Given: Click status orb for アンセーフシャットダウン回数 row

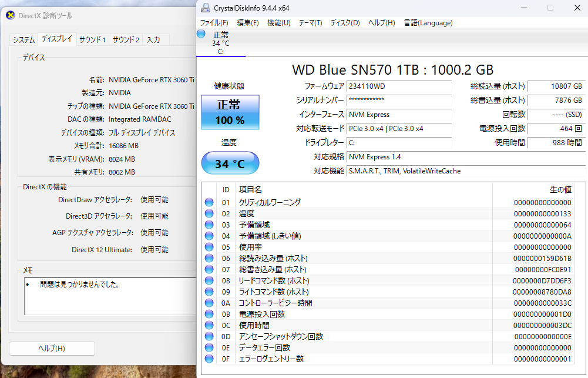Looking at the screenshot, I should [x=209, y=336].
